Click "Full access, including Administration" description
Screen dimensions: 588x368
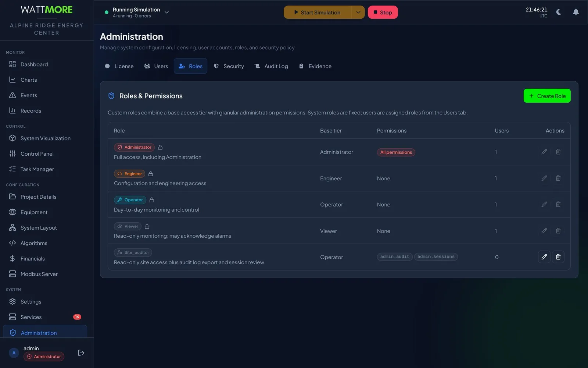tap(158, 157)
